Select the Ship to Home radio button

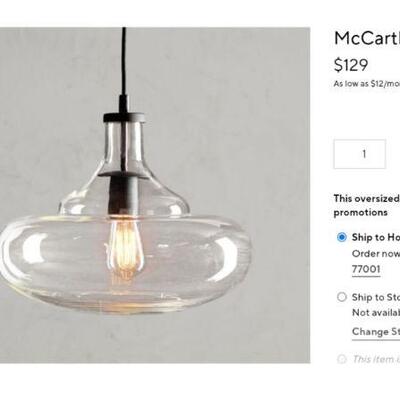point(342,237)
